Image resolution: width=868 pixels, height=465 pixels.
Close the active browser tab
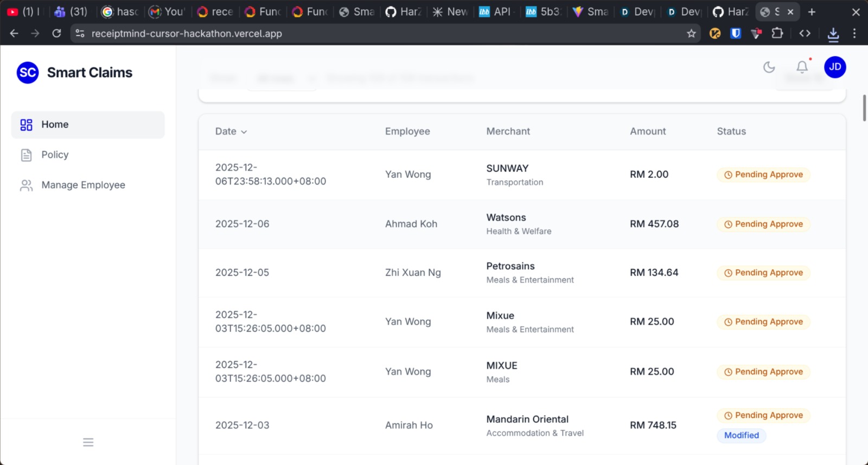[x=790, y=12]
